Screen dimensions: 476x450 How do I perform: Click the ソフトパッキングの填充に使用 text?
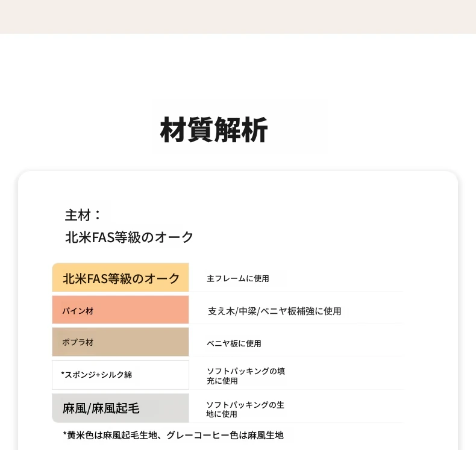click(246, 376)
